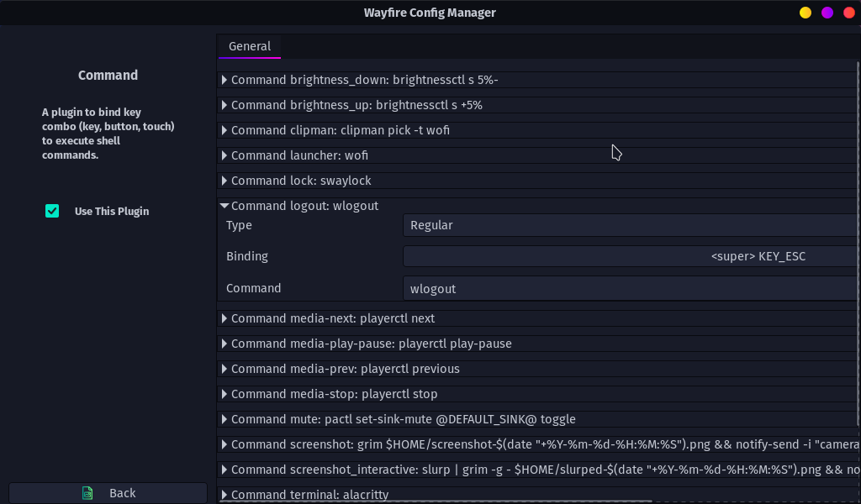
Task: Expand the brightness_up command row
Action: tap(224, 105)
